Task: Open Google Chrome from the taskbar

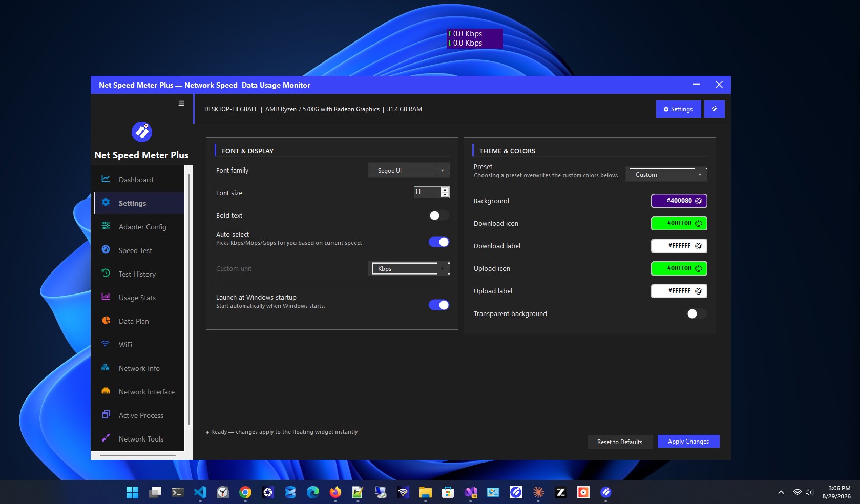Action: click(245, 492)
